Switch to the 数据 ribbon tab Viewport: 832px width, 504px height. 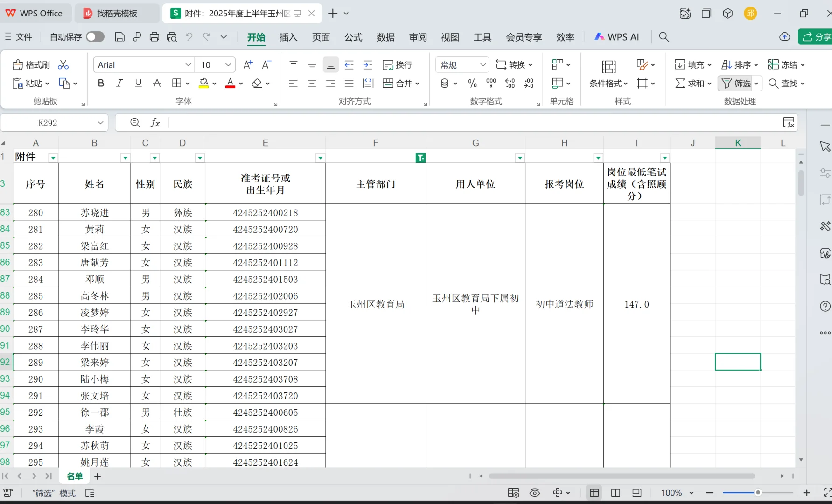(385, 37)
